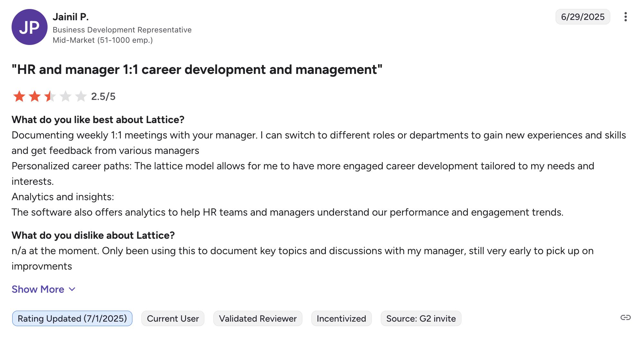
Task: Select the Current User tag
Action: (173, 318)
